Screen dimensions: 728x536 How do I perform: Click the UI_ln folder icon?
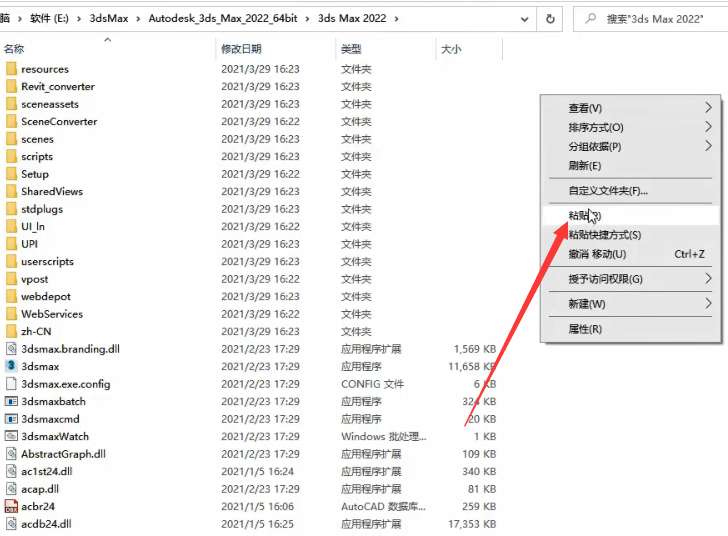click(x=12, y=227)
